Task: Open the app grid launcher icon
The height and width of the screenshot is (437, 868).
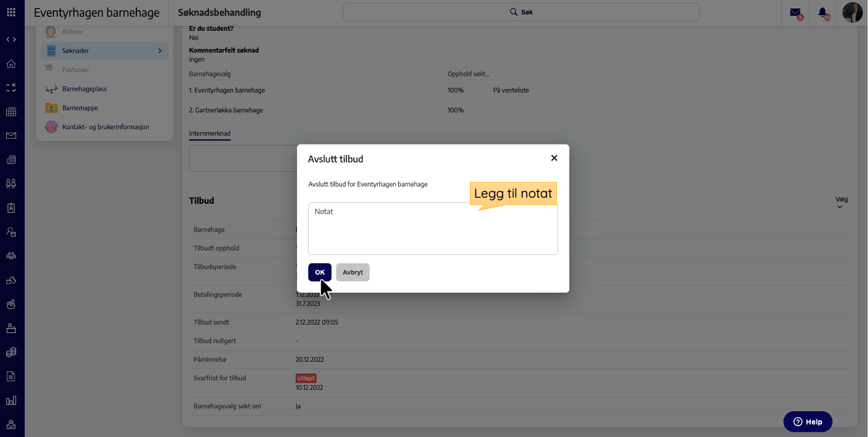Action: [x=11, y=12]
